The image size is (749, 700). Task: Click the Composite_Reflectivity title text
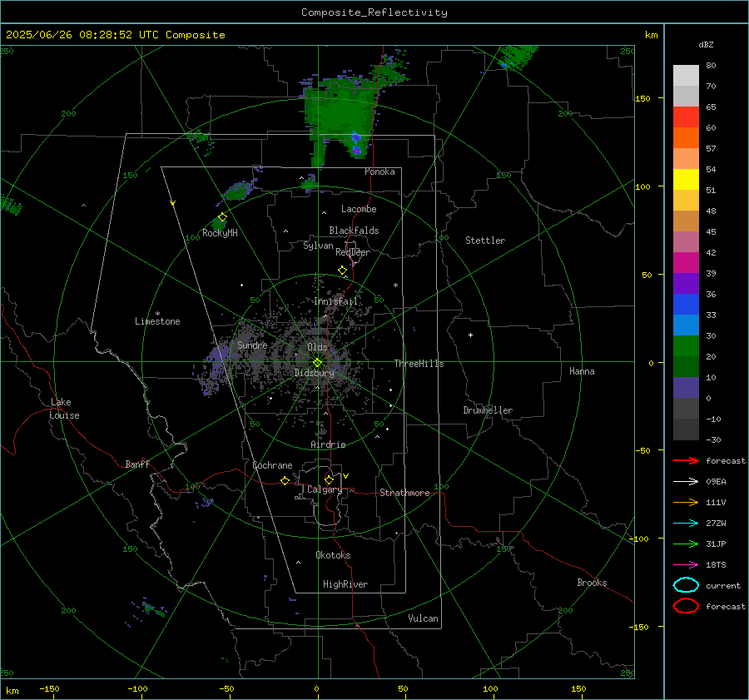click(x=374, y=12)
